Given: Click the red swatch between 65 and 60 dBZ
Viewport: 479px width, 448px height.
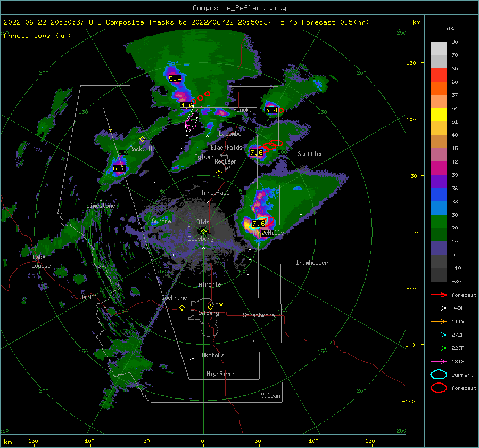Looking at the screenshot, I should [x=439, y=75].
